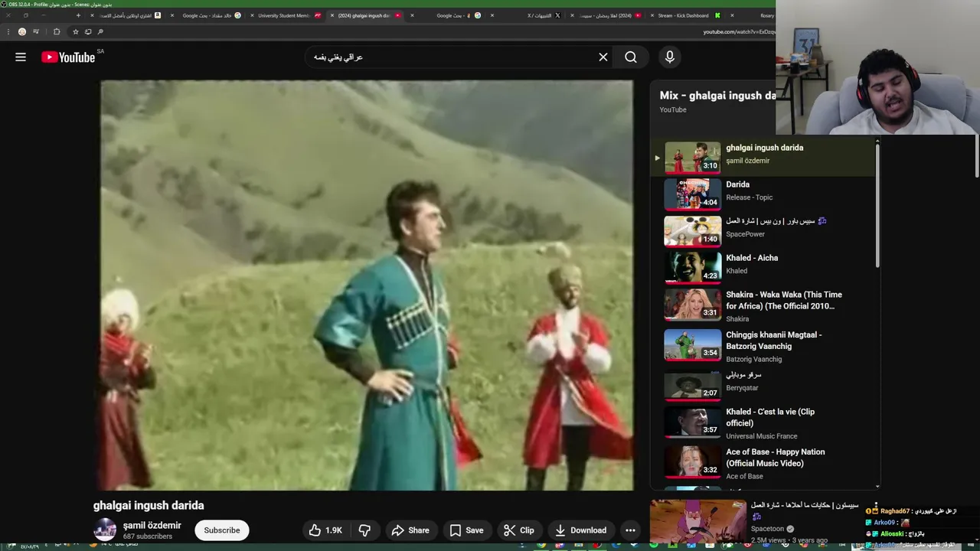Open more actions three-dot menu
Viewport: 980px width, 551px height.
coord(630,530)
